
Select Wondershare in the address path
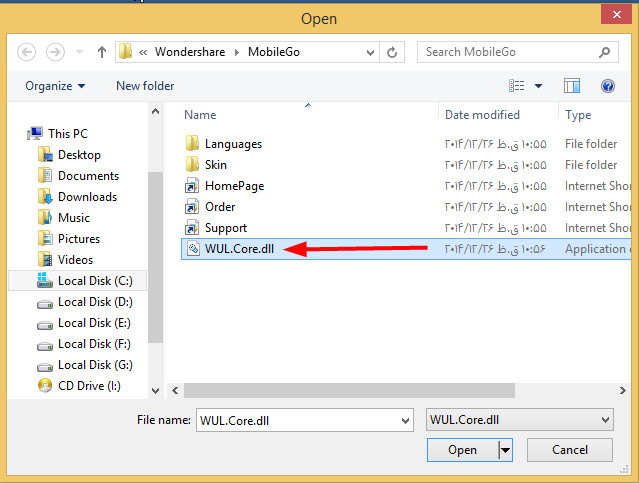pyautogui.click(x=190, y=52)
